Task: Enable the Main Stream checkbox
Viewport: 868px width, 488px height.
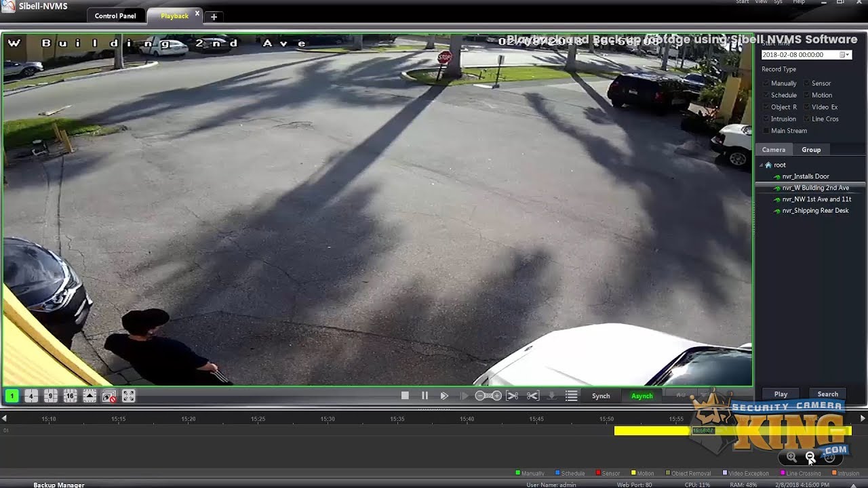Action: point(766,131)
